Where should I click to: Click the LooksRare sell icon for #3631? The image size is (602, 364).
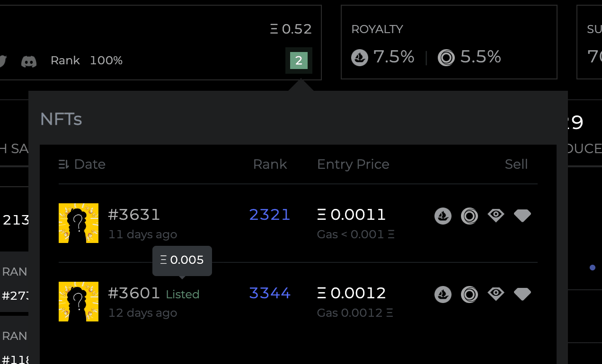click(469, 216)
